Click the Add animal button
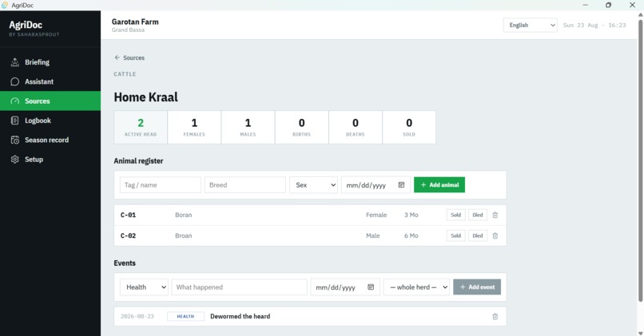The width and height of the screenshot is (644, 336). (439, 185)
